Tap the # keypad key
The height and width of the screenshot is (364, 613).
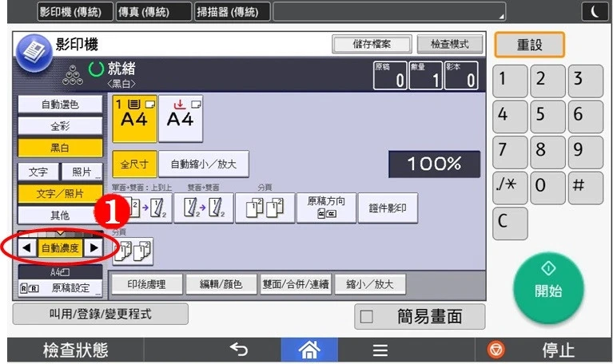click(x=586, y=188)
